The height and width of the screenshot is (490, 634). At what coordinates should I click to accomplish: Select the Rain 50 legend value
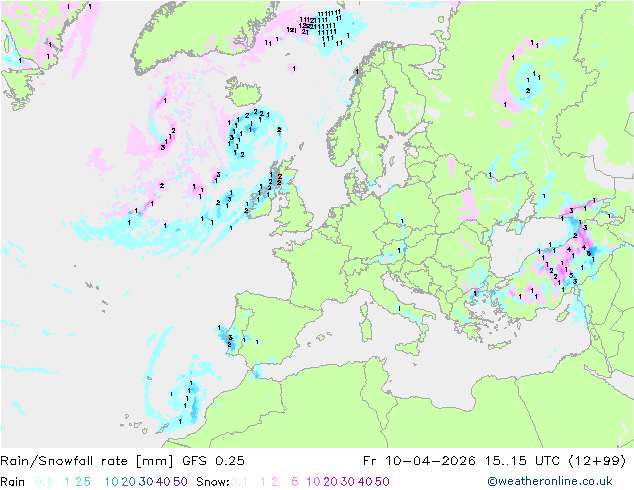tap(180, 482)
